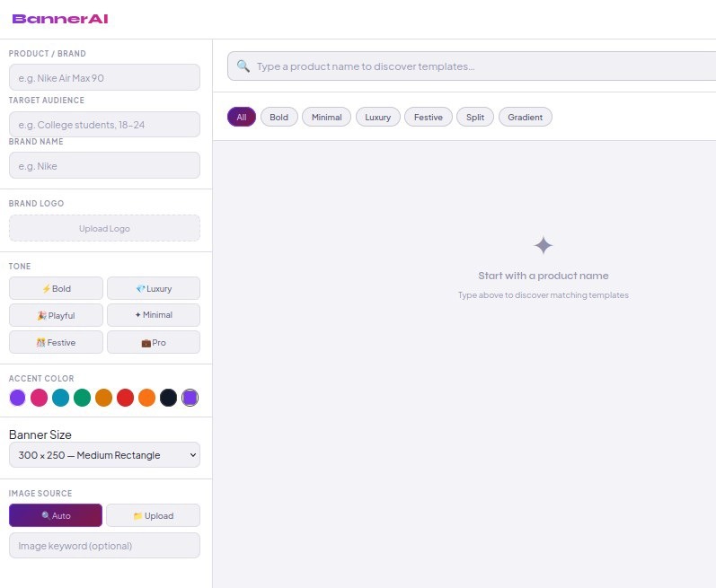Image resolution: width=716 pixels, height=588 pixels.
Task: Pick the green accent color
Action: pyautogui.click(x=82, y=398)
